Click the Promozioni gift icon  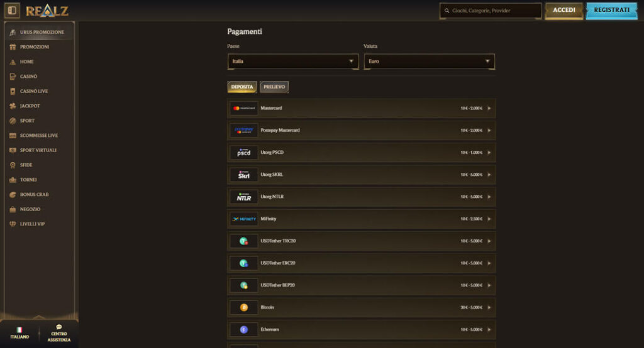click(13, 46)
